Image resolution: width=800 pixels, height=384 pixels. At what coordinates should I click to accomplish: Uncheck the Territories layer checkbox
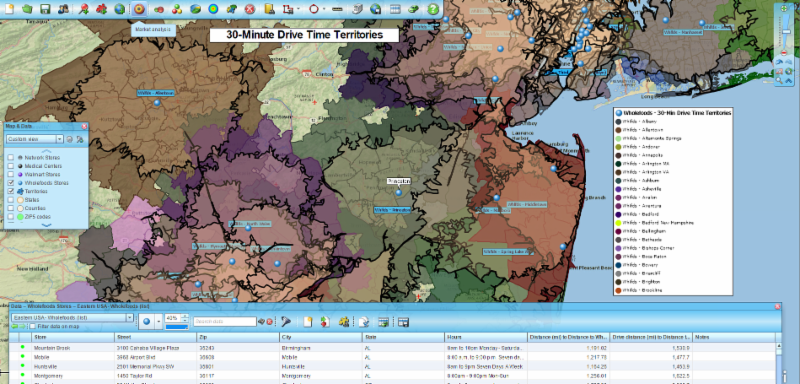(x=11, y=191)
